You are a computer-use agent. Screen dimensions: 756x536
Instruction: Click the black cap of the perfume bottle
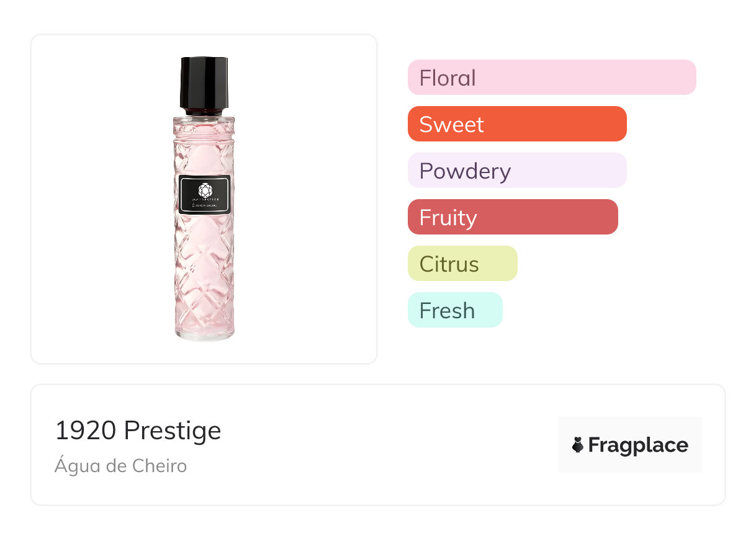tap(204, 83)
